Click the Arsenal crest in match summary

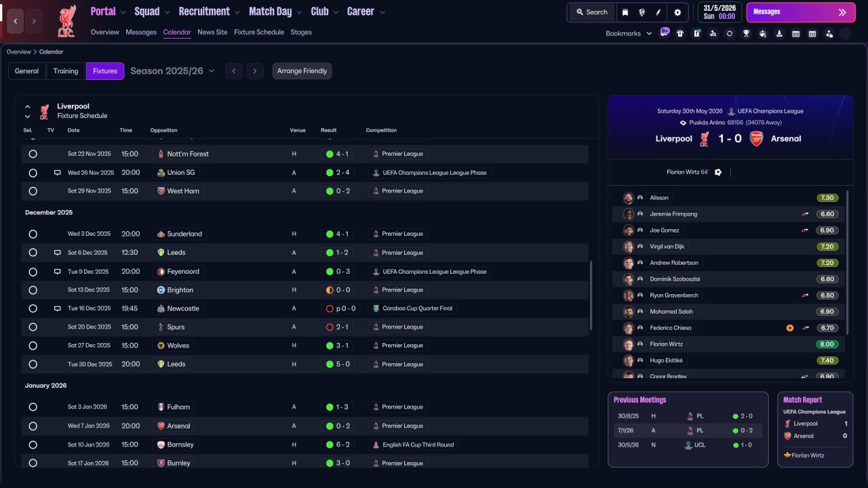(756, 139)
